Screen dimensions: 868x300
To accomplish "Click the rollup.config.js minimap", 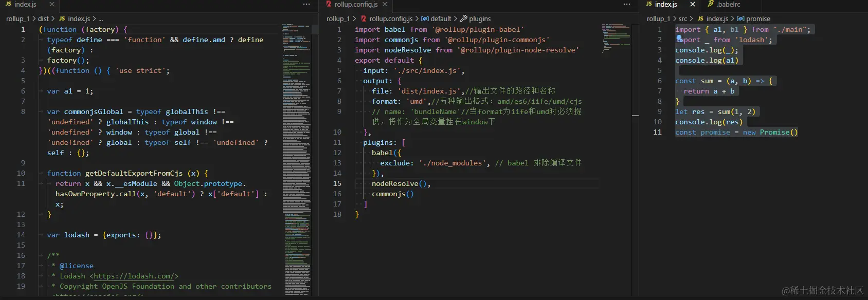I will (x=616, y=38).
